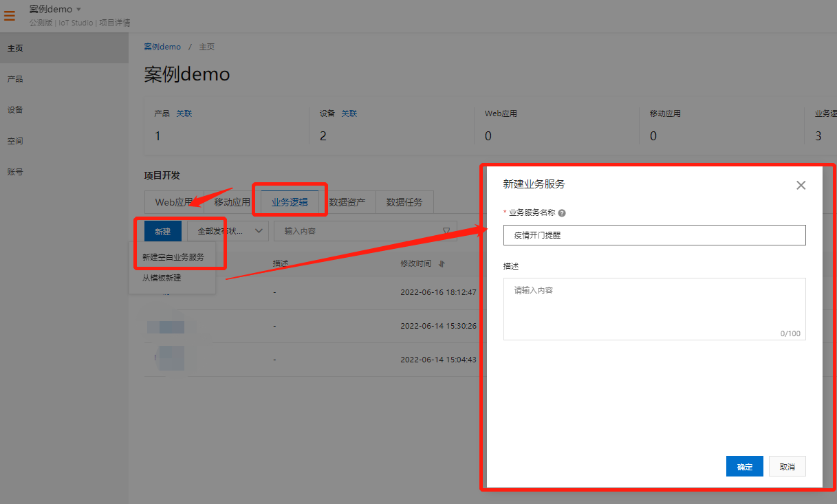Select 主页 in the sidebar
The image size is (837, 504).
[15, 48]
